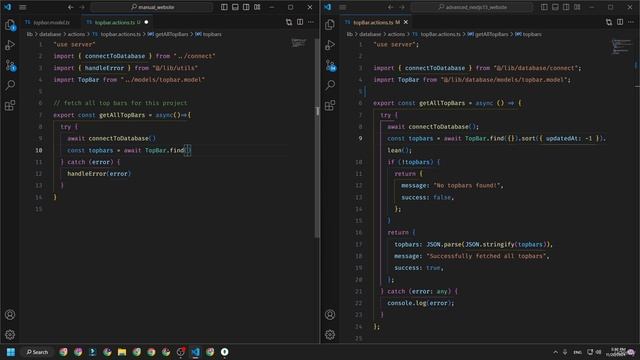Click 'console.log(error);' in right editor
Image resolution: width=640 pixels, height=360 pixels.
421,303
